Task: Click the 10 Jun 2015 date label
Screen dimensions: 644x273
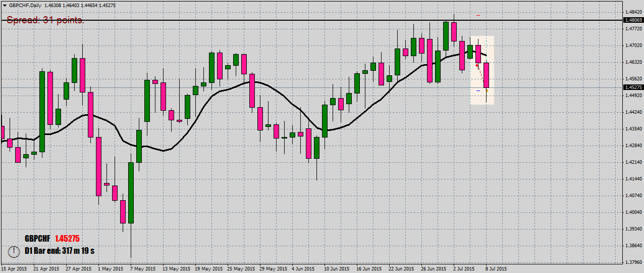Action: coord(337,269)
